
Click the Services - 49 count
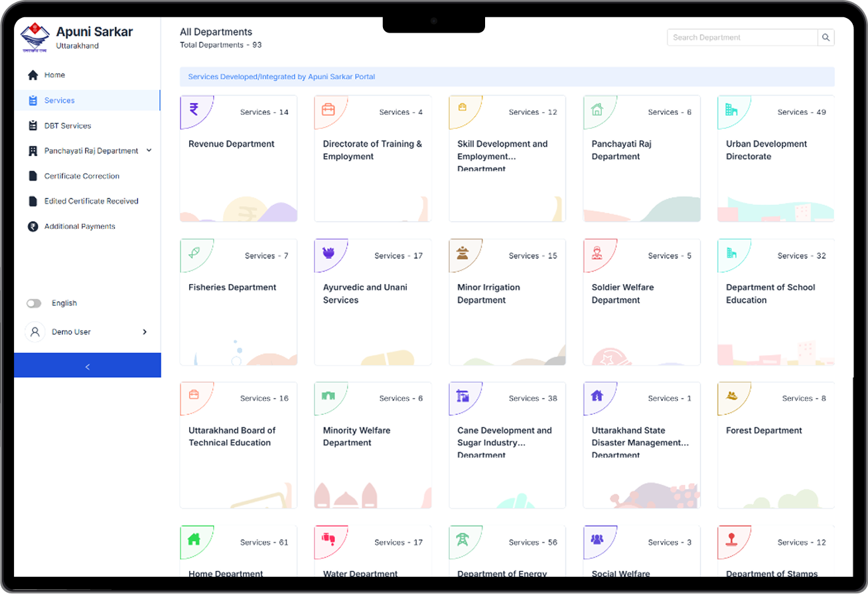click(x=802, y=112)
